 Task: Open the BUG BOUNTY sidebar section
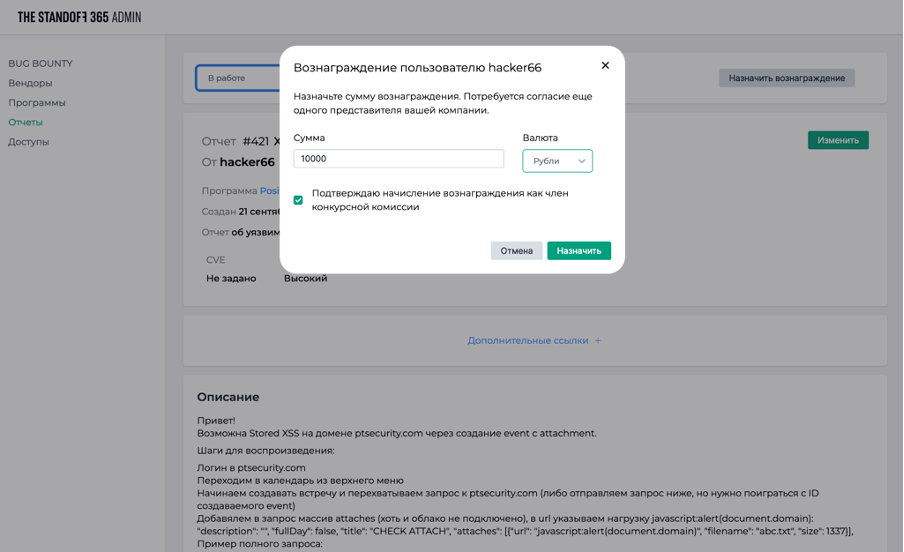tap(40, 64)
